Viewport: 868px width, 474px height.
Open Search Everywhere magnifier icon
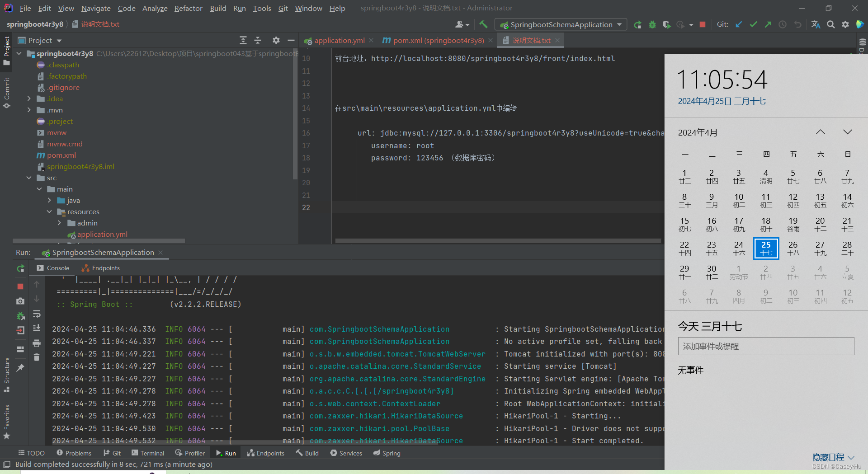tap(831, 24)
